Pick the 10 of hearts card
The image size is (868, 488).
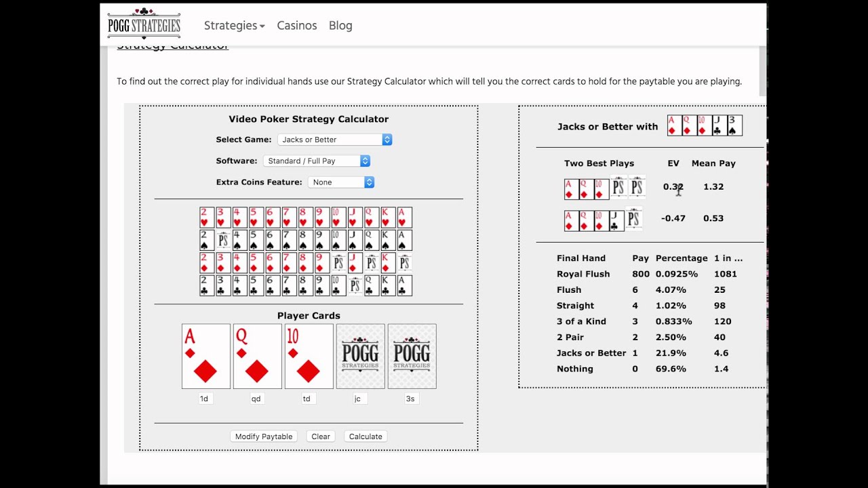tap(338, 218)
